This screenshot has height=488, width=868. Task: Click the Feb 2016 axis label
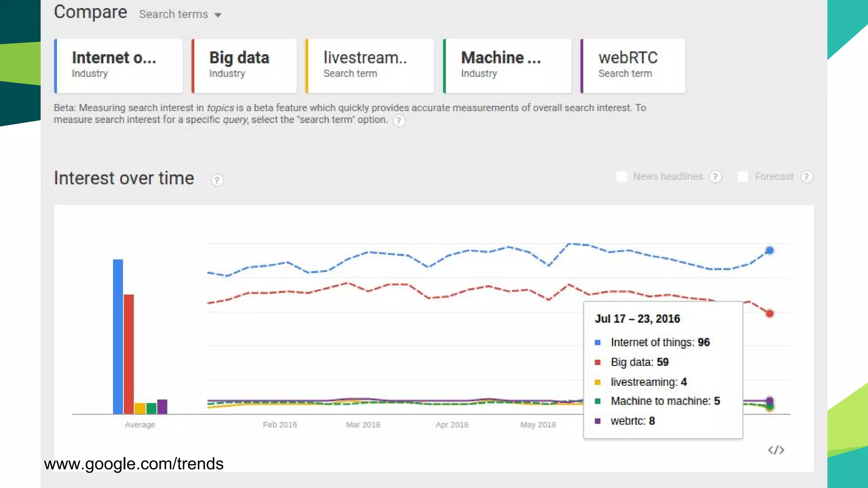[x=280, y=424]
